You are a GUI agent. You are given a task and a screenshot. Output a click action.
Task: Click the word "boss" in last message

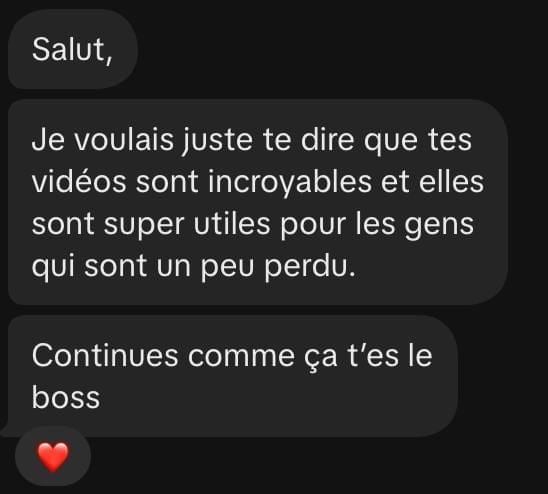(x=66, y=397)
